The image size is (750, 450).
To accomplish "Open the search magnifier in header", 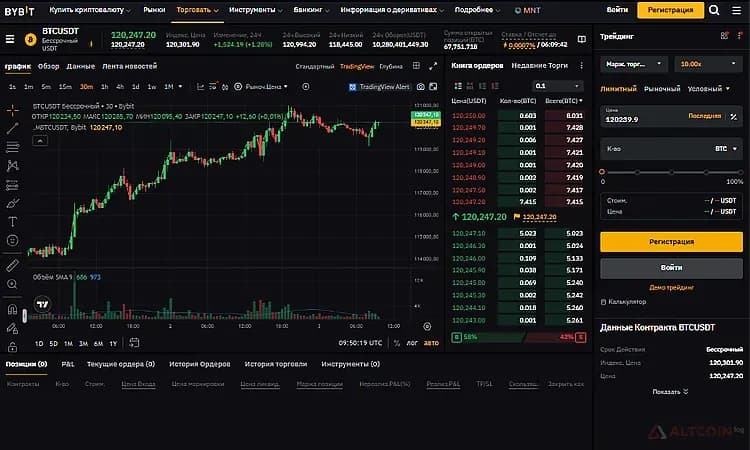I will click(714, 10).
